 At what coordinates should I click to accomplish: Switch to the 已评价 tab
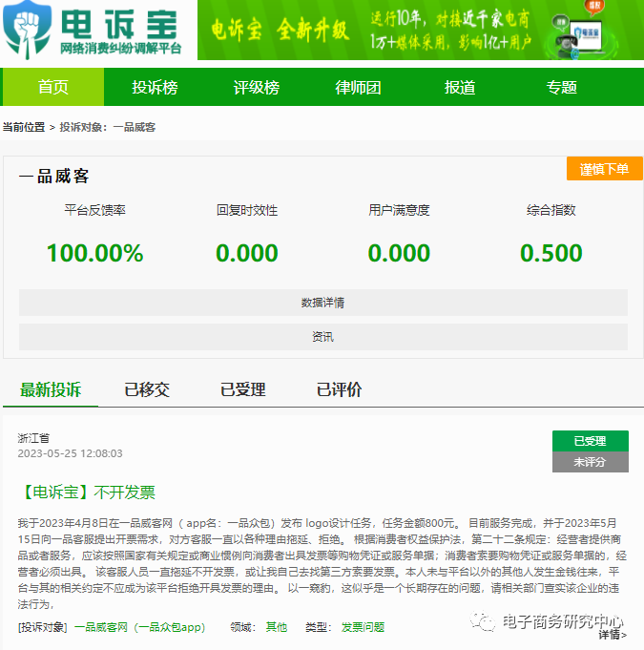tap(339, 389)
